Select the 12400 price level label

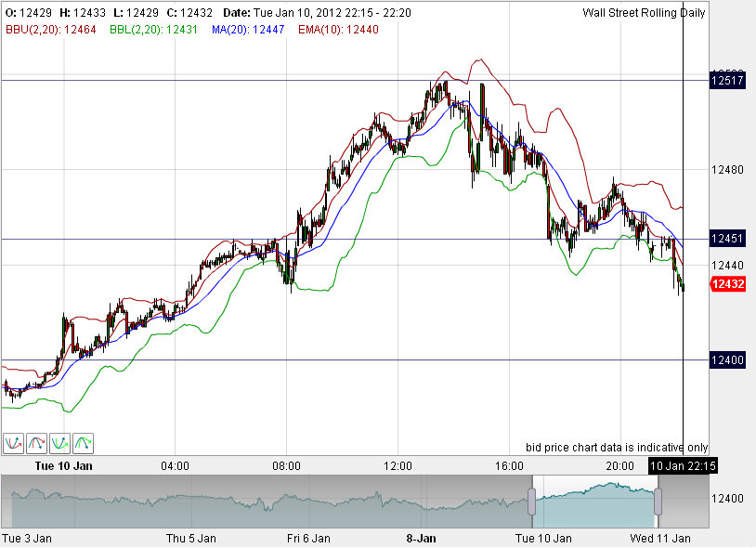730,360
